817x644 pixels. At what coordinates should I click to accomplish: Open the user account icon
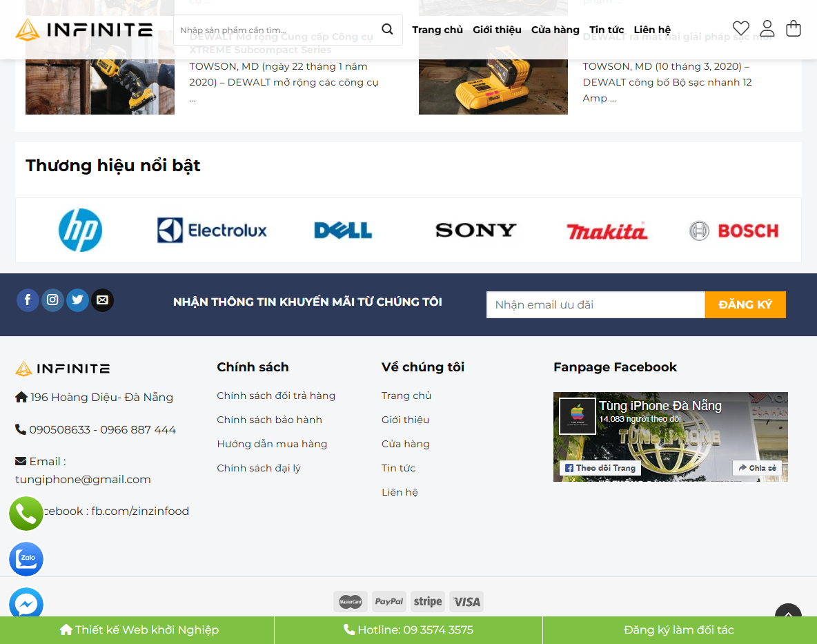[767, 29]
